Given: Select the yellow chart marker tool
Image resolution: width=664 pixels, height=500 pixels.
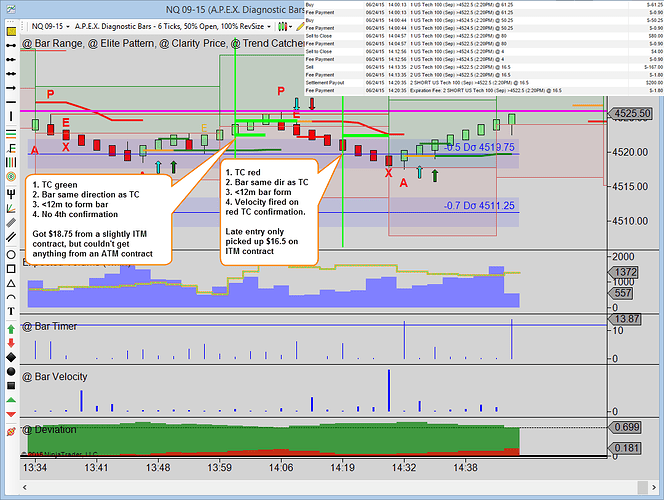Looking at the screenshot, I should 11,31.
